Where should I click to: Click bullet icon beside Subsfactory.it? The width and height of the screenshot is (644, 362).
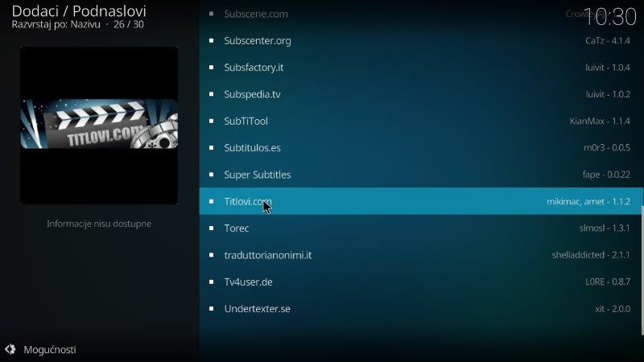(x=211, y=68)
